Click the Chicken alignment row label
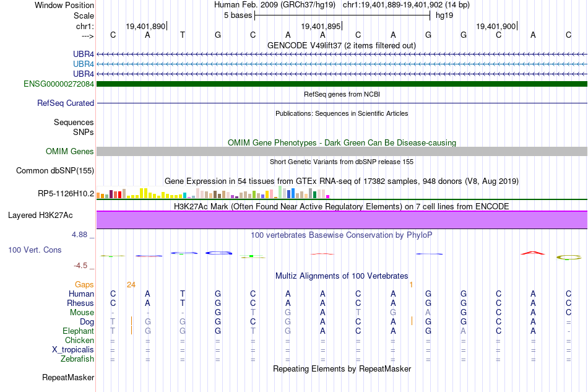This screenshot has width=588, height=392. click(x=79, y=340)
